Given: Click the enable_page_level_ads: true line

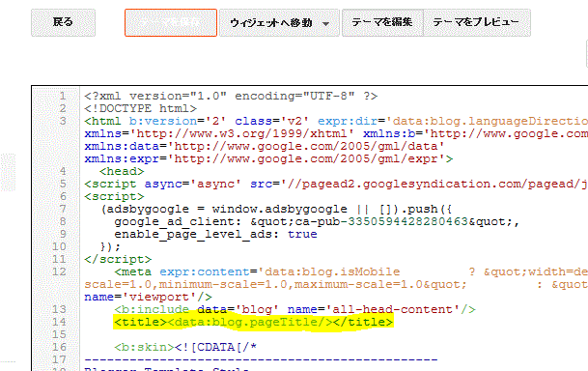Looking at the screenshot, I should point(215,234).
